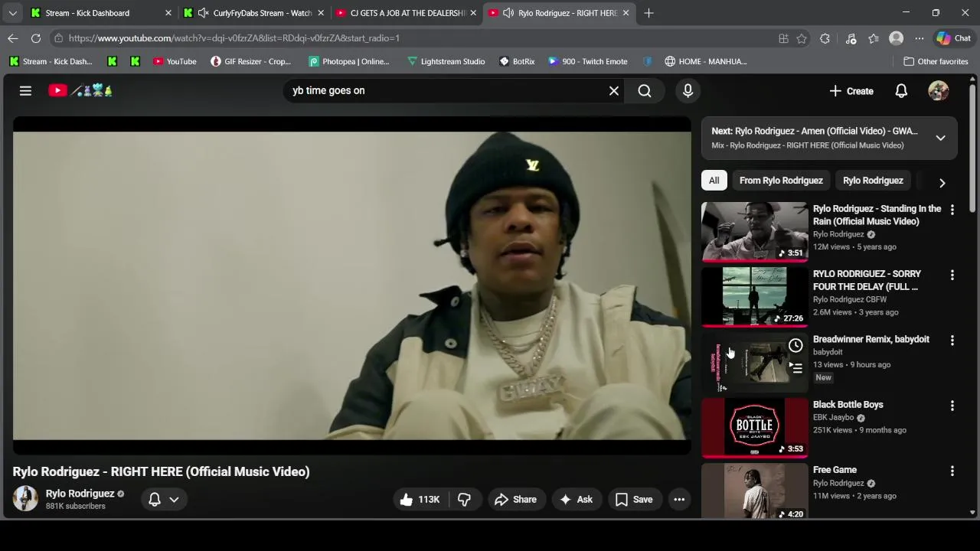Viewport: 980px width, 551px height.
Task: Open the Other favorites folder
Action: click(x=936, y=61)
